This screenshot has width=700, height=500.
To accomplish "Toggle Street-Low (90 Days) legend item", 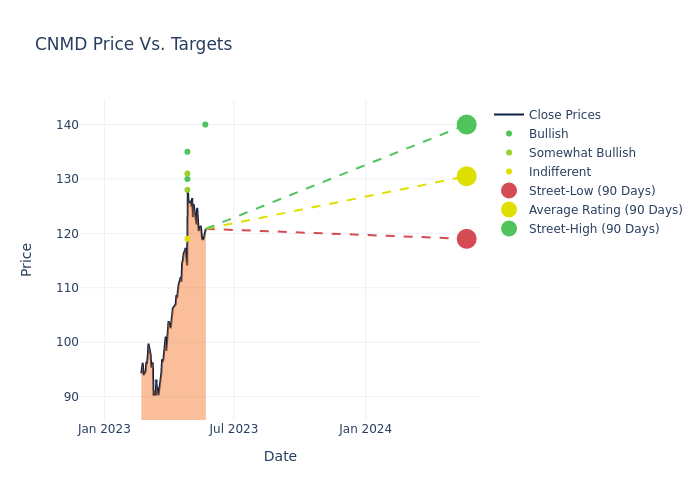I will click(591, 191).
